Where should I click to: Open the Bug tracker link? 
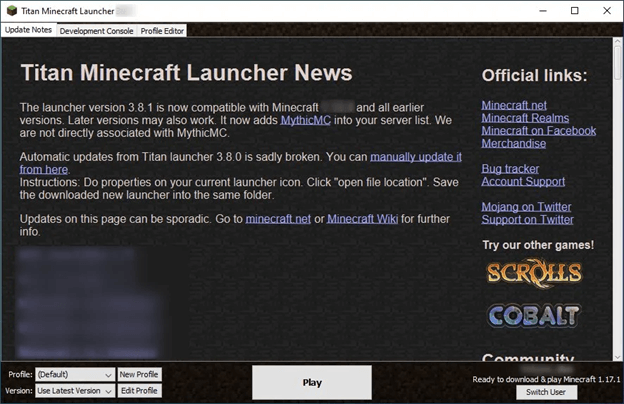click(x=510, y=169)
